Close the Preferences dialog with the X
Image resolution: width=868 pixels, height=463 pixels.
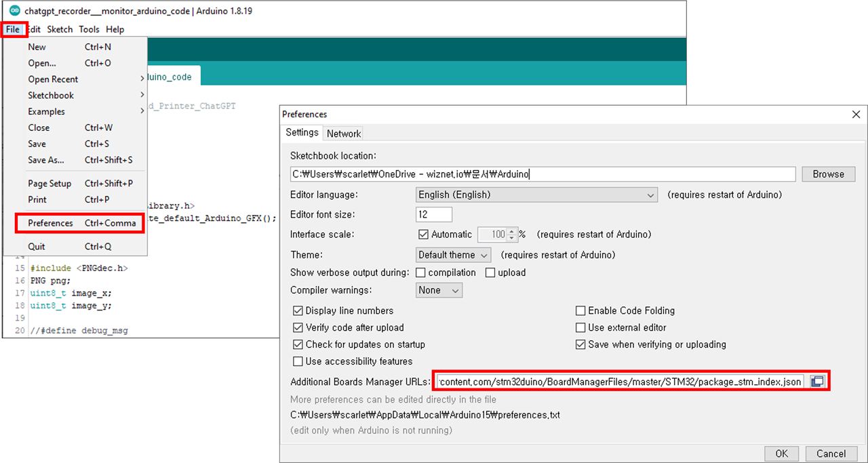point(856,115)
